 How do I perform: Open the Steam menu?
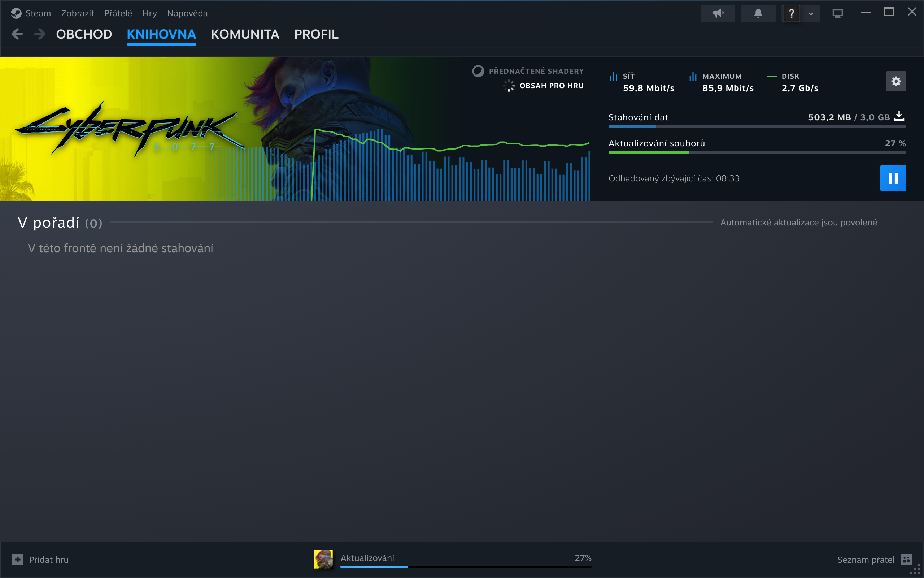[x=31, y=13]
